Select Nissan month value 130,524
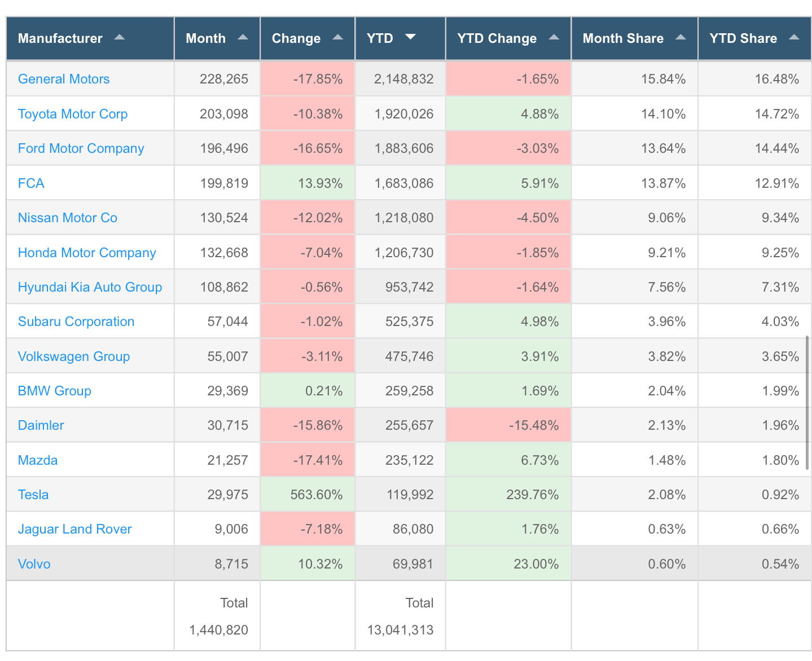The height and width of the screenshot is (661, 812). (224, 218)
